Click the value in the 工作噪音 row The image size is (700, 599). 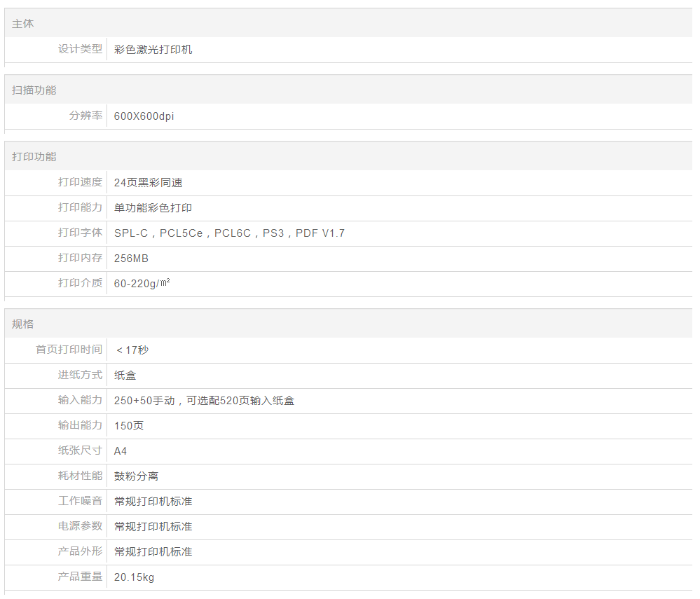[x=153, y=502]
